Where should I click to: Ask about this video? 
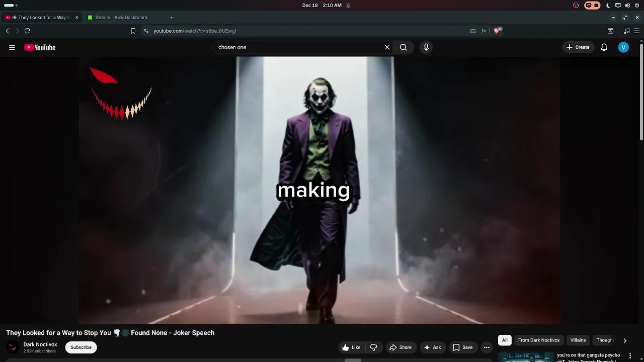pos(432,347)
